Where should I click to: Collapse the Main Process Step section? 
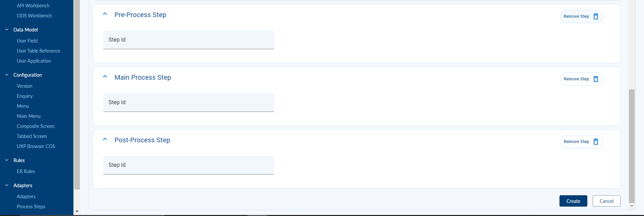(105, 77)
